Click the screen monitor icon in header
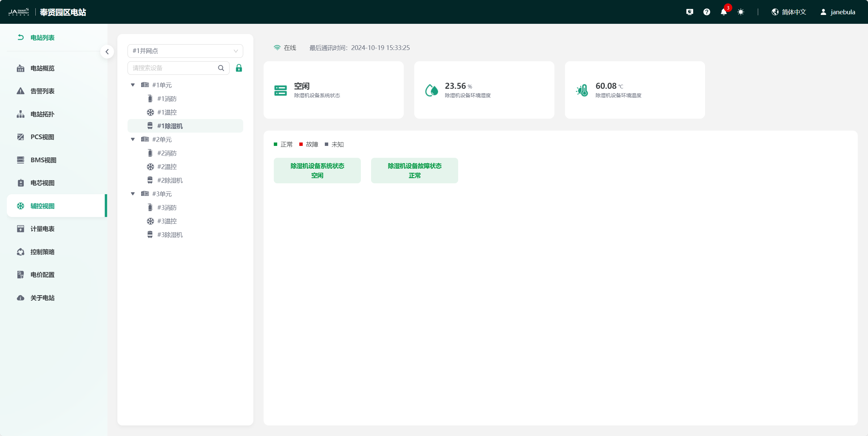 tap(689, 12)
